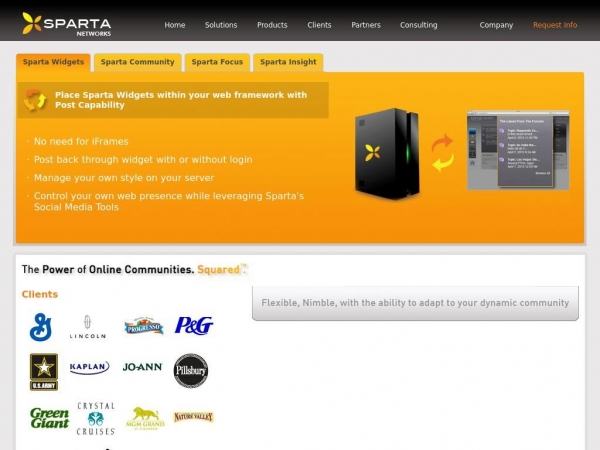Click the black Sparta server image
600x450 pixels.
coord(387,154)
